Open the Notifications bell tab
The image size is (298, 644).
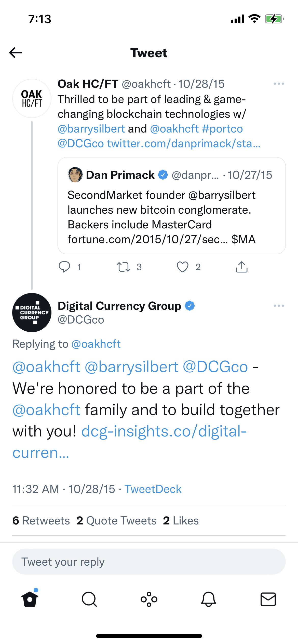pos(209,599)
